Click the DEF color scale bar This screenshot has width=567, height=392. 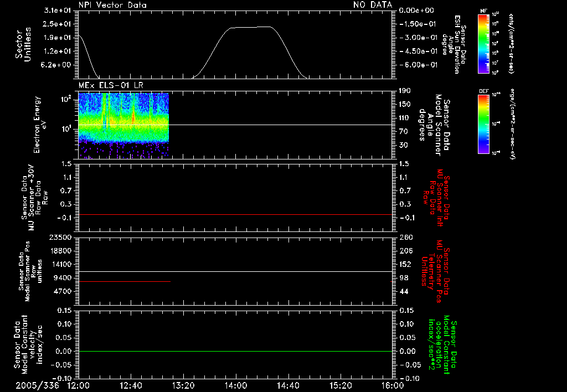coord(483,124)
